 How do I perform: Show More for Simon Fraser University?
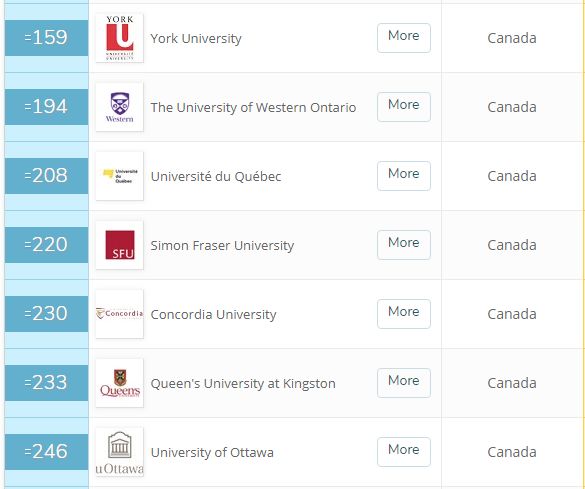pyautogui.click(x=404, y=245)
